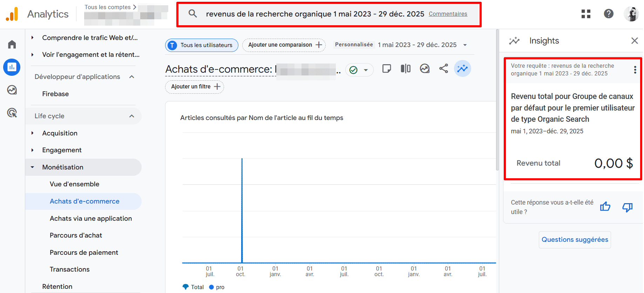644x293 pixels.
Task: Open the Help question mark icon
Action: tap(609, 14)
